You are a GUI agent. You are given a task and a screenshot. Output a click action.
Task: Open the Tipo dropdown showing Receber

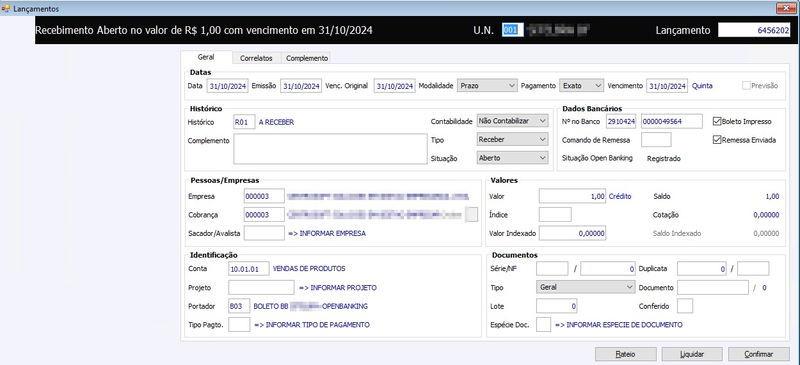click(x=512, y=139)
